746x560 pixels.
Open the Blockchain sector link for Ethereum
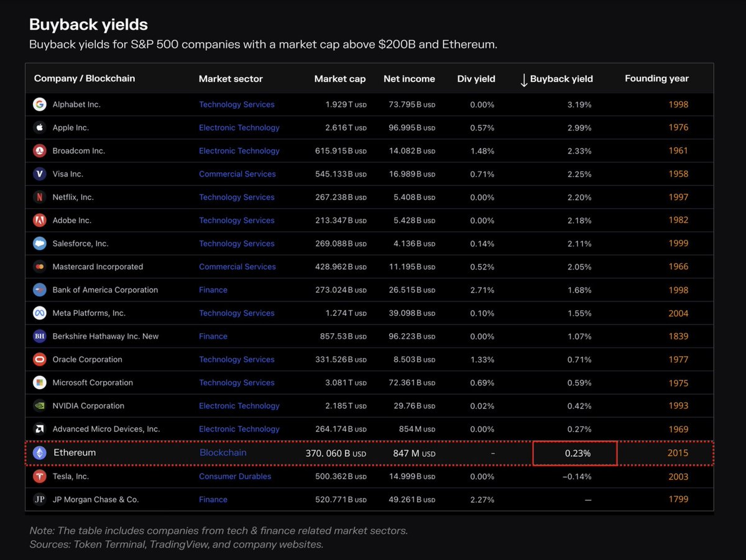(223, 452)
